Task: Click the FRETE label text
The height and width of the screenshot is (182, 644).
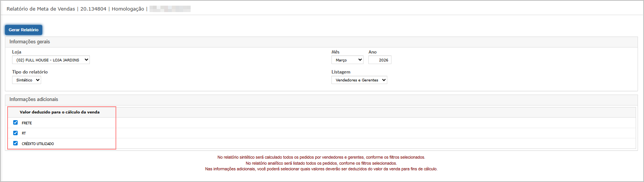Action: (27, 123)
